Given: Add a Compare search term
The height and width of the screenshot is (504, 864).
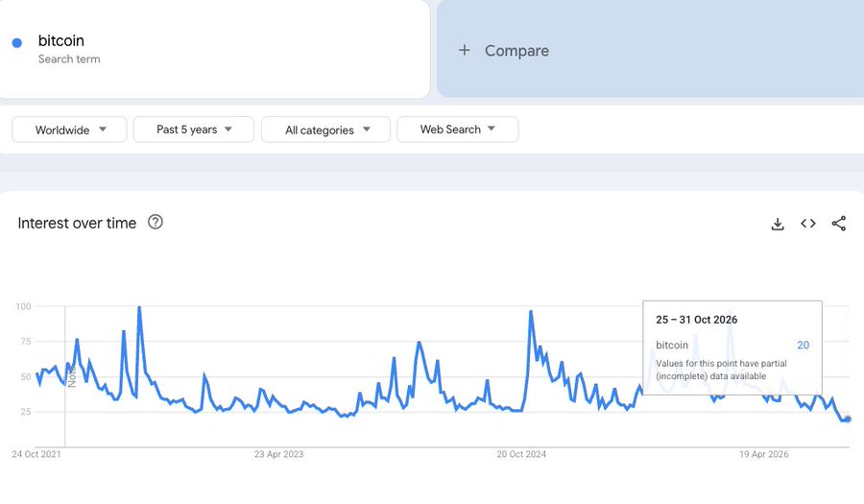Looking at the screenshot, I should point(650,48).
